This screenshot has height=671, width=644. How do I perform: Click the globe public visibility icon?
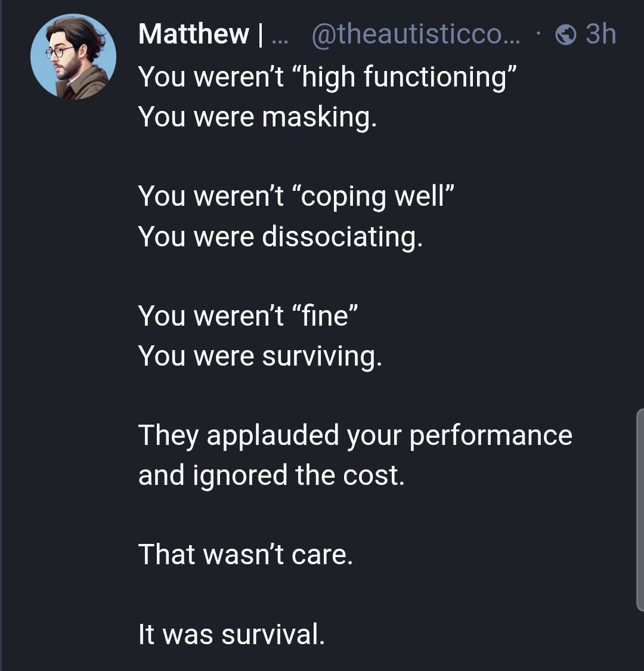tap(564, 35)
